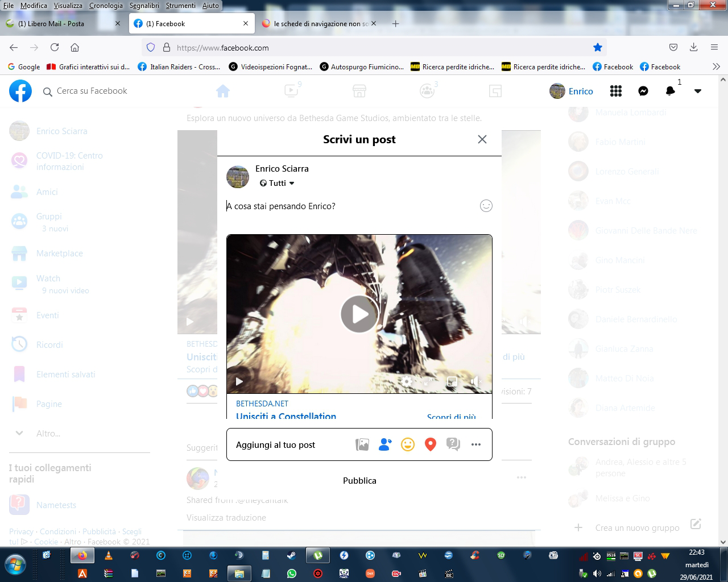Screen dimensions: 728x582
Task: Tag people in the post
Action: coord(385,444)
